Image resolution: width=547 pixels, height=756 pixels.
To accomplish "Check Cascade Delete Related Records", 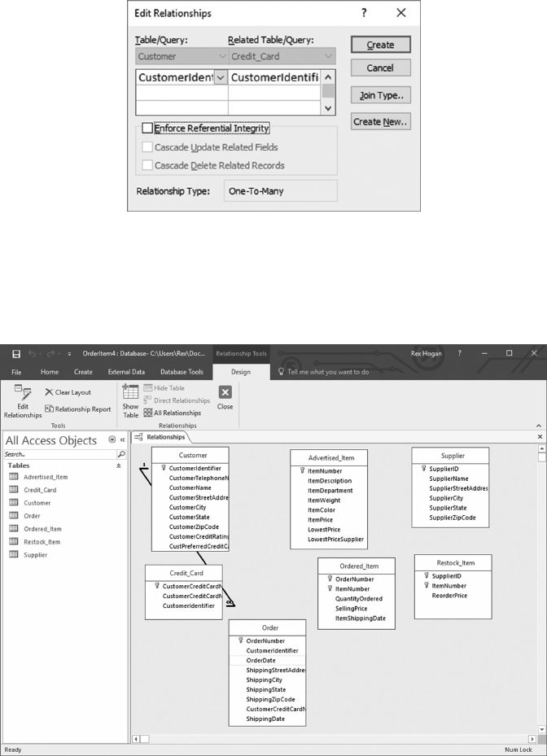I will click(147, 165).
